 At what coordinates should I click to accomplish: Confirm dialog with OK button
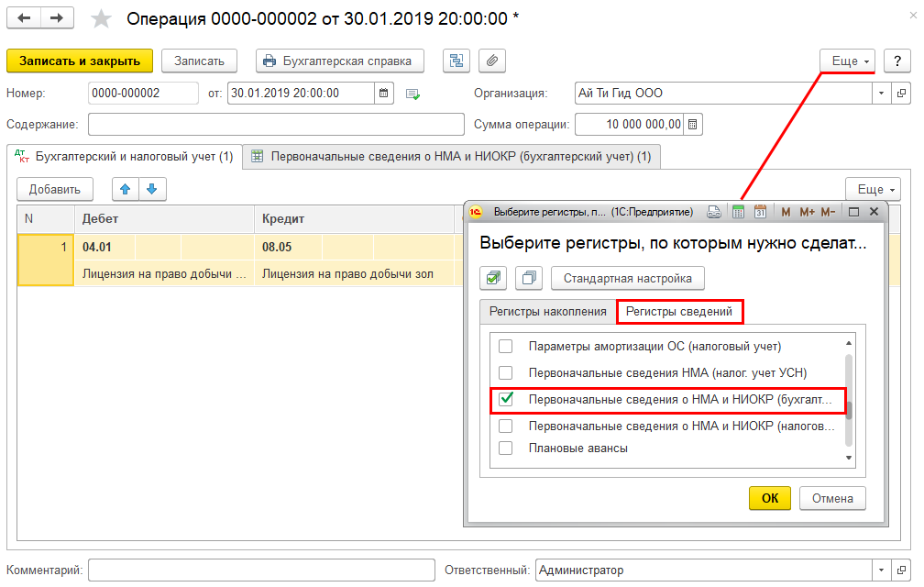(x=770, y=498)
